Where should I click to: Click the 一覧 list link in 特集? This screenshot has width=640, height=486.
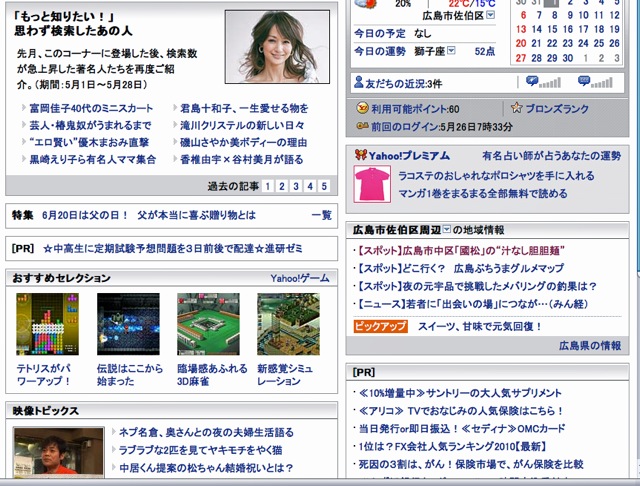[x=322, y=215]
